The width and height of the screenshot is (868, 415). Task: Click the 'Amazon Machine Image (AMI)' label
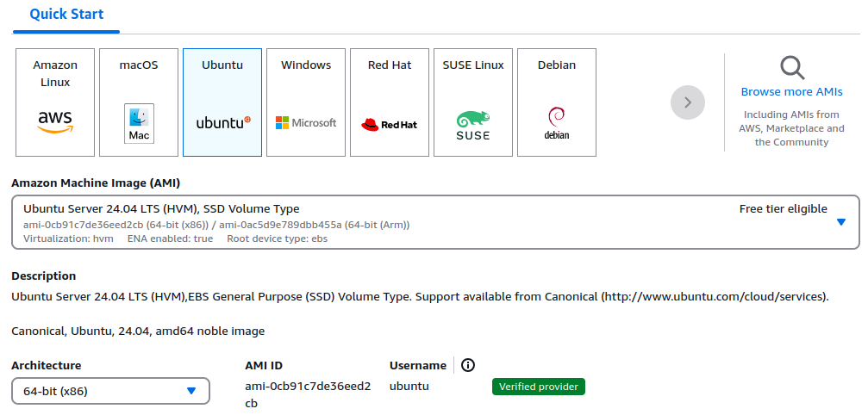[x=96, y=183]
